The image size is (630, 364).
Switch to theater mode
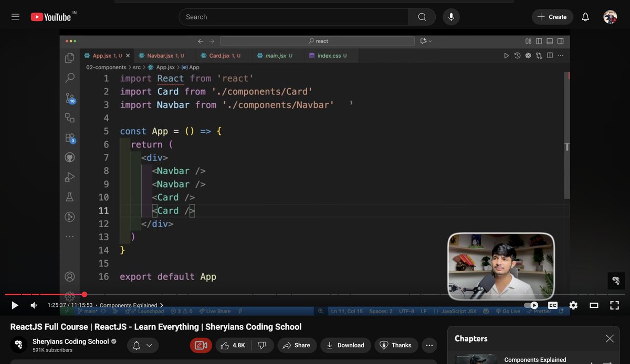click(594, 305)
